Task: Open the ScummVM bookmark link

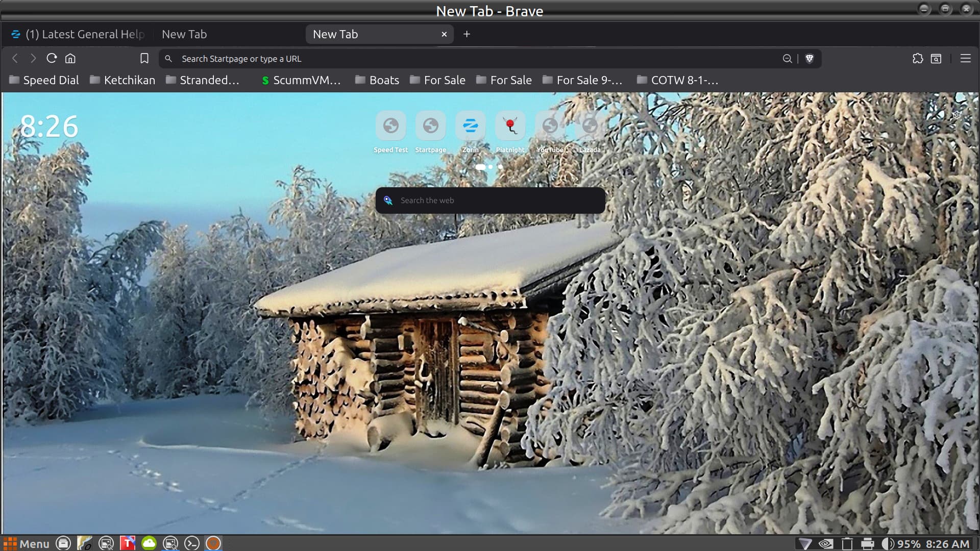Action: [301, 80]
